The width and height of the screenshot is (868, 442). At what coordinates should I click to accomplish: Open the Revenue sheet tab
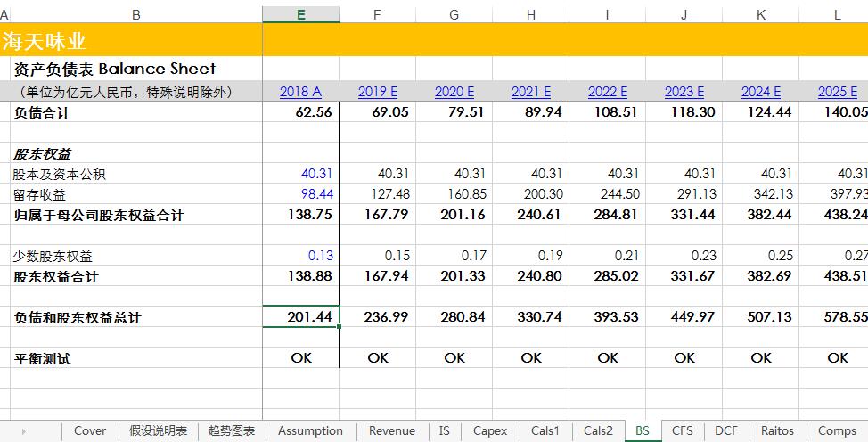click(392, 431)
